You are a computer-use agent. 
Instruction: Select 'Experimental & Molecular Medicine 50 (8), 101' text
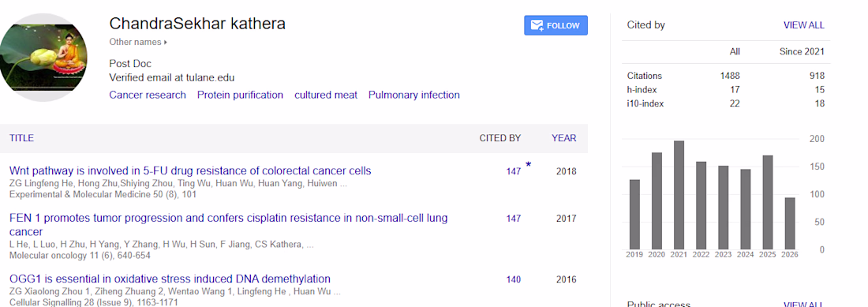click(x=103, y=194)
